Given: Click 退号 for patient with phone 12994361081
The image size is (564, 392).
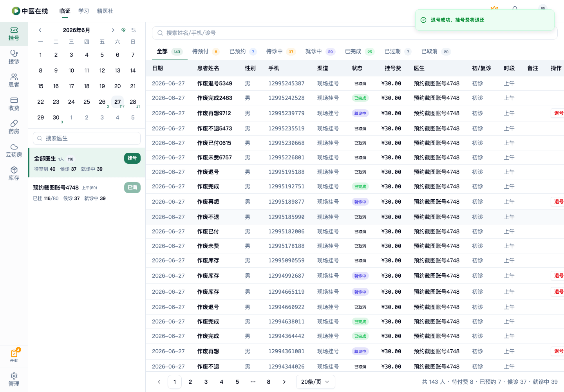Looking at the screenshot, I should (558, 351).
